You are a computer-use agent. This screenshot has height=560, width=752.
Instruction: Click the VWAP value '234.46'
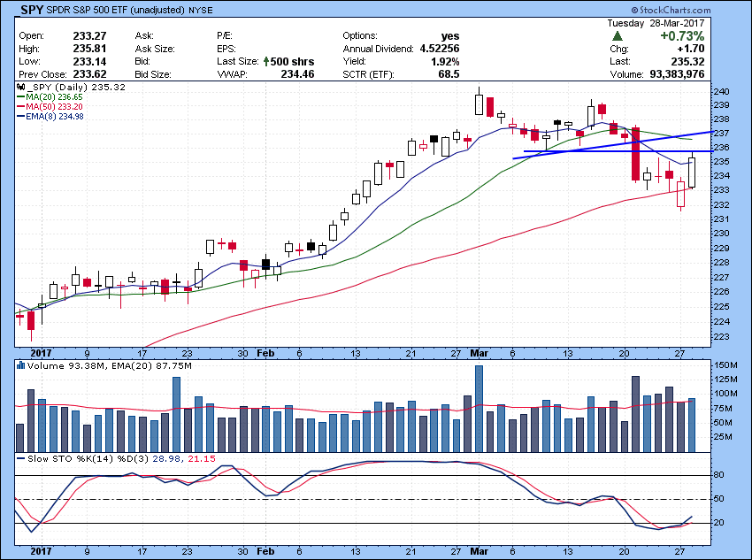[297, 74]
